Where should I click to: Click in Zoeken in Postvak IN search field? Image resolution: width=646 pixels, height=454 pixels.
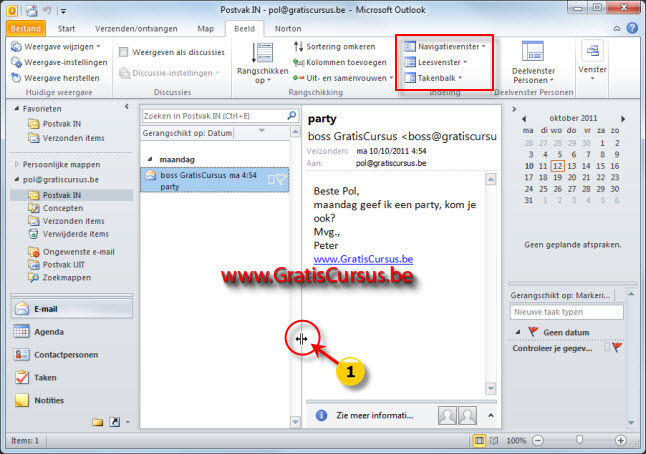pyautogui.click(x=213, y=116)
